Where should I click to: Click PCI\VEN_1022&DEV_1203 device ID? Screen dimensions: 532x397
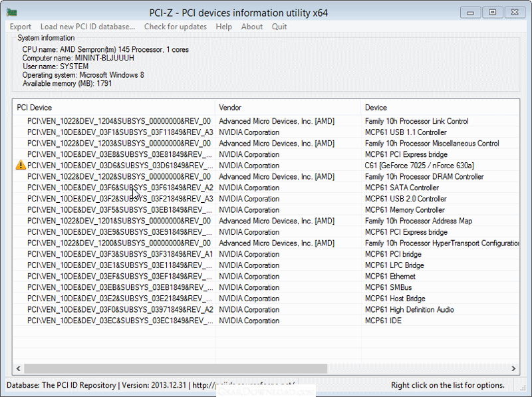pyautogui.click(x=119, y=143)
